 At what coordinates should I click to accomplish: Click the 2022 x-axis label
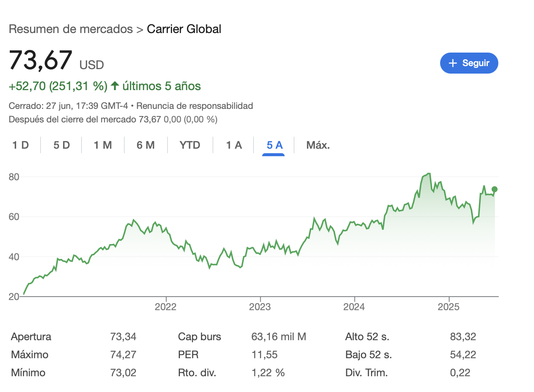pyautogui.click(x=166, y=307)
